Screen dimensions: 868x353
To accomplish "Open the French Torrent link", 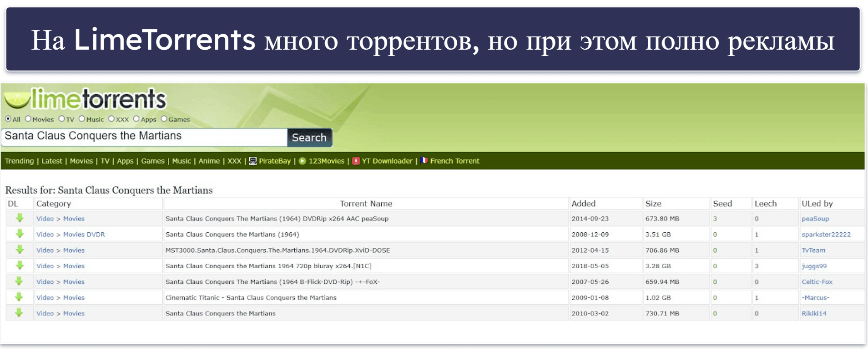I will pyautogui.click(x=455, y=161).
